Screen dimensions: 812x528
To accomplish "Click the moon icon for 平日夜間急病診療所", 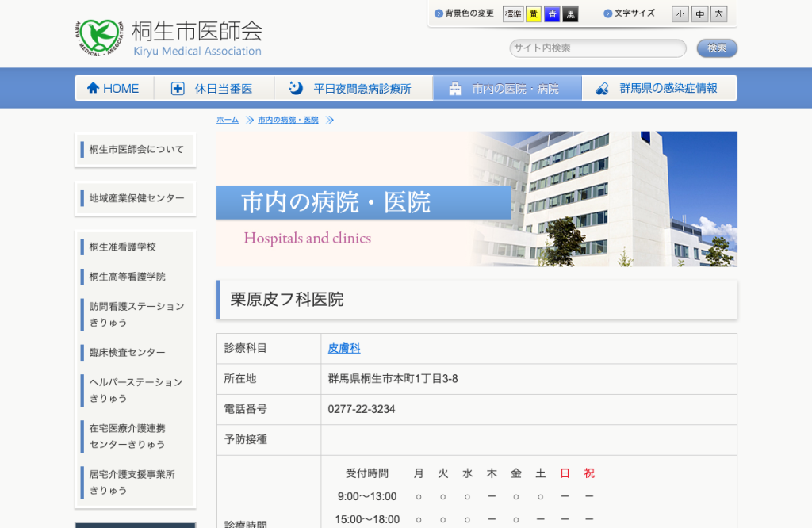I will (295, 87).
